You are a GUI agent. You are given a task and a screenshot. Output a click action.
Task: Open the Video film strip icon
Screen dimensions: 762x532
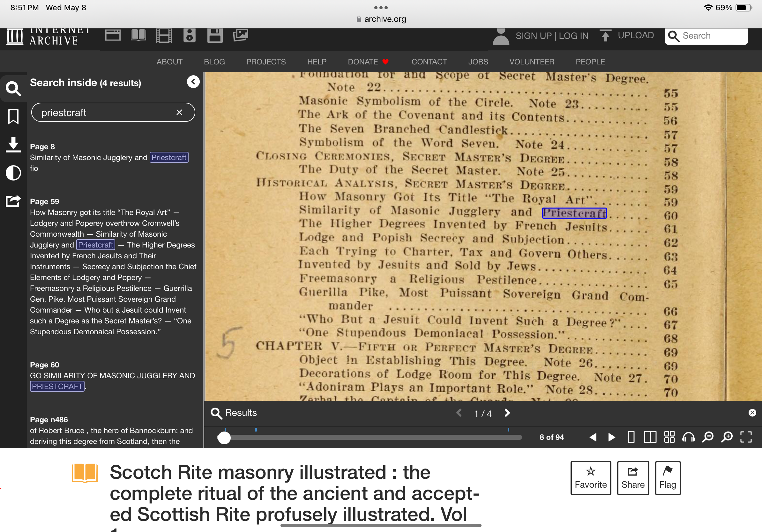click(164, 35)
